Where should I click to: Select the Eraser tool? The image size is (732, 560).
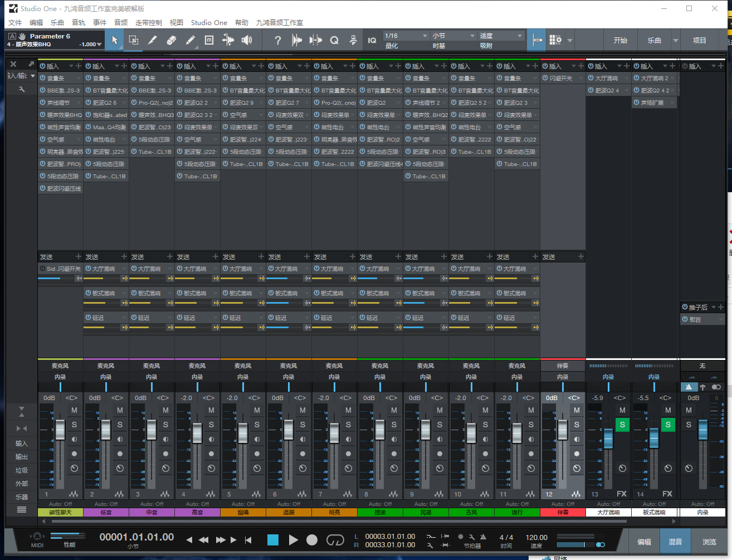pos(172,40)
